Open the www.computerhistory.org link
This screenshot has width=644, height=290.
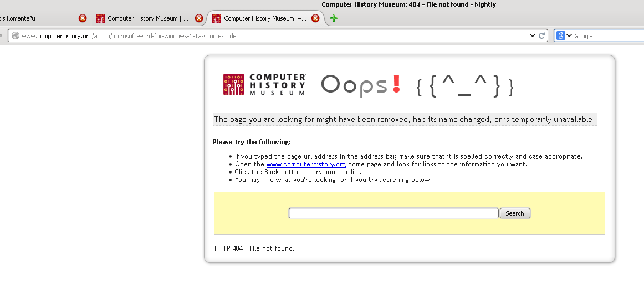tap(306, 164)
